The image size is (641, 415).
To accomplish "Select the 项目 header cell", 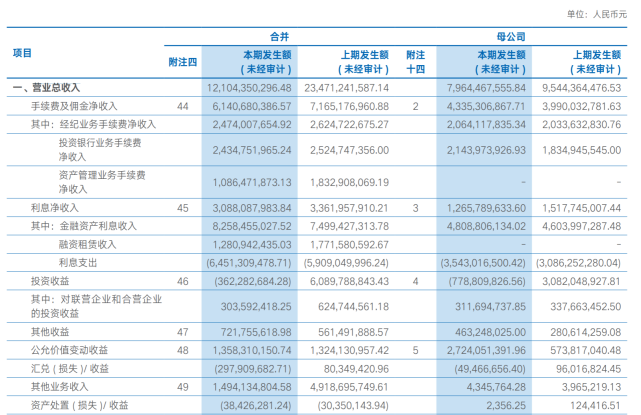I will pyautogui.click(x=22, y=53).
